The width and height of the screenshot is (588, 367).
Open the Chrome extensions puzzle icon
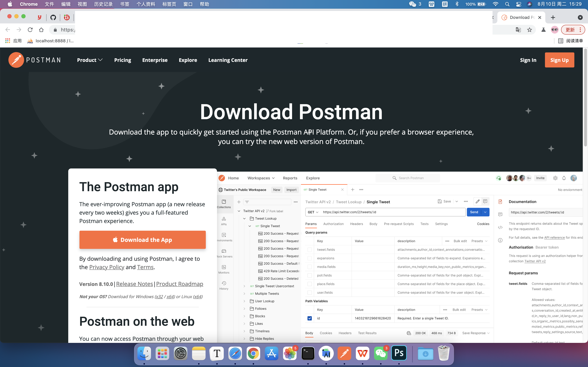point(544,30)
